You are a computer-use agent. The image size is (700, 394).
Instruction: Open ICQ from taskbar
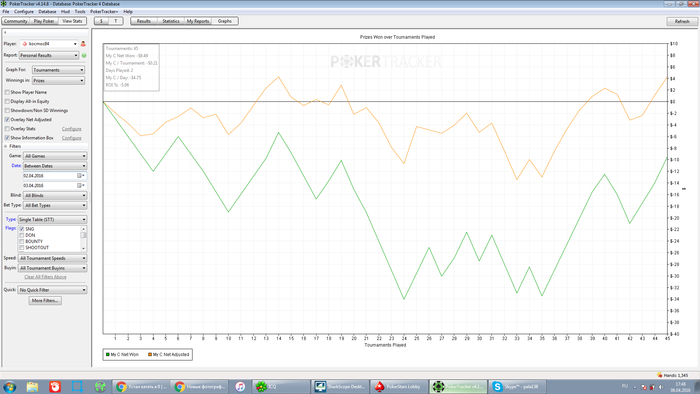coord(281,387)
